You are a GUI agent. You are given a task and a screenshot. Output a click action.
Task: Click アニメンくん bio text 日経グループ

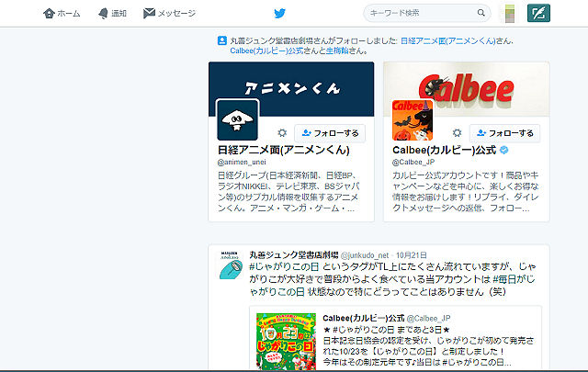pos(241,175)
